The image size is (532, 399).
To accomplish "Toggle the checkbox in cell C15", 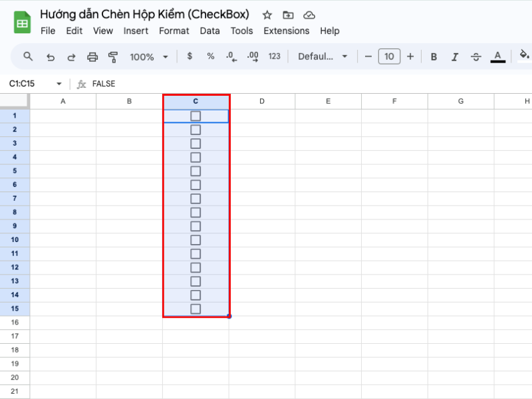I will click(x=196, y=309).
